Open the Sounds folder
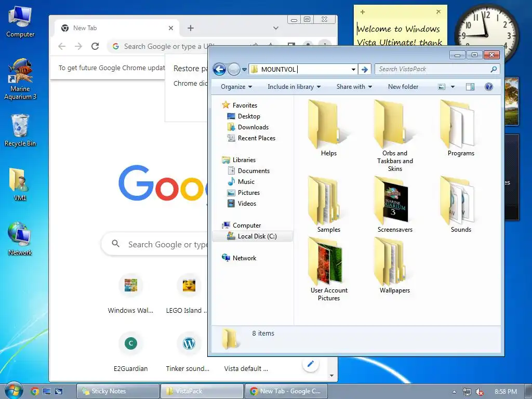The height and width of the screenshot is (399, 532). point(460,205)
